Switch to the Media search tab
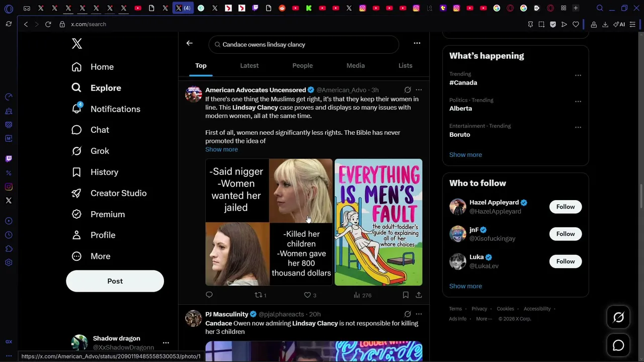This screenshot has width=644, height=362. [x=356, y=65]
